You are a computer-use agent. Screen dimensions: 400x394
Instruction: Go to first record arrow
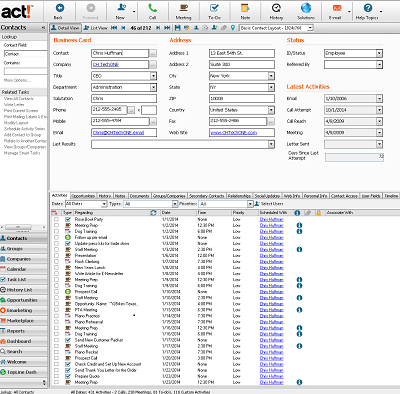tap(114, 28)
